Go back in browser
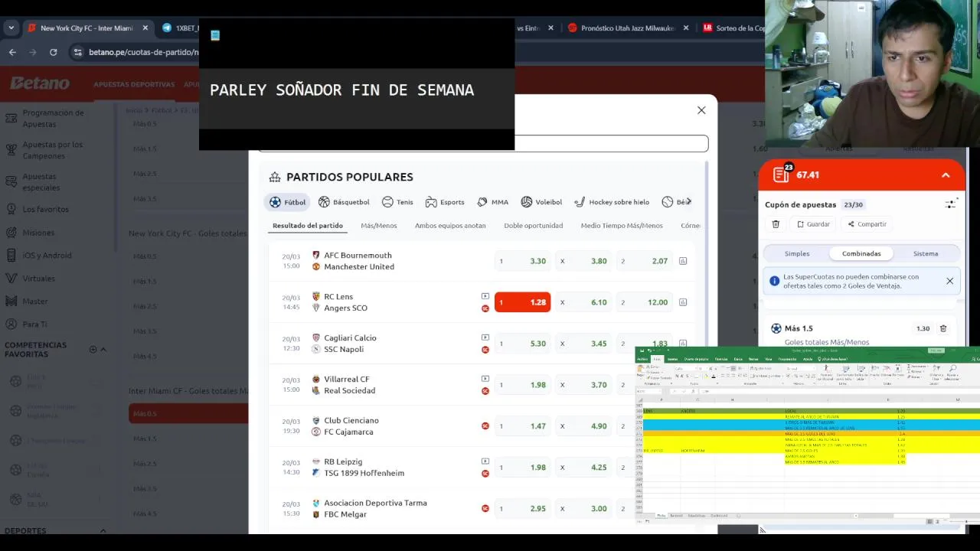Image resolution: width=980 pixels, height=551 pixels. [x=12, y=52]
